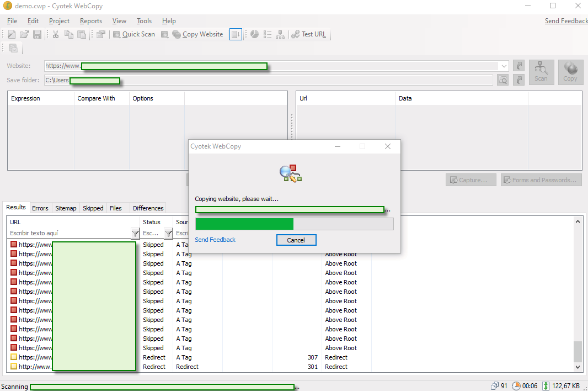Click the Cut scissors toolbar icon
Viewport: 588px width, 391px height.
(56, 35)
